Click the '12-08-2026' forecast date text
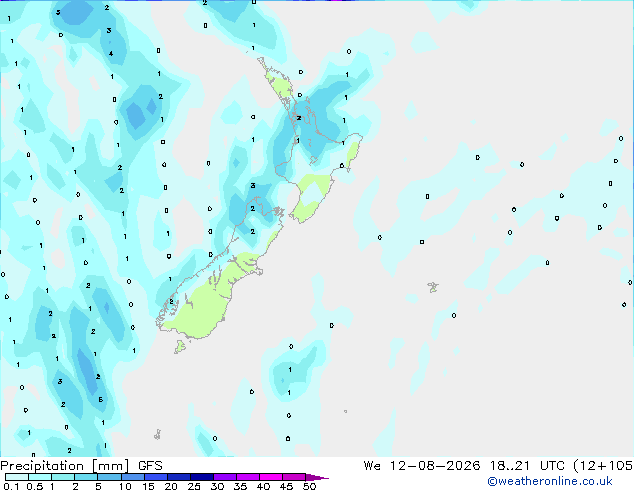Image resolution: width=634 pixels, height=490 pixels. pos(435,466)
